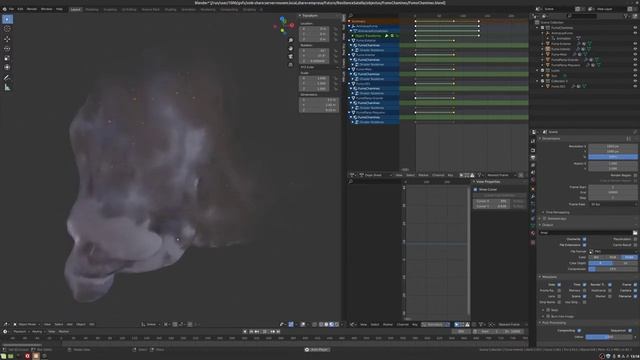Open the red Opera icon in taskbar
Viewport: 640px width, 360px height.
pyautogui.click(x=27, y=356)
